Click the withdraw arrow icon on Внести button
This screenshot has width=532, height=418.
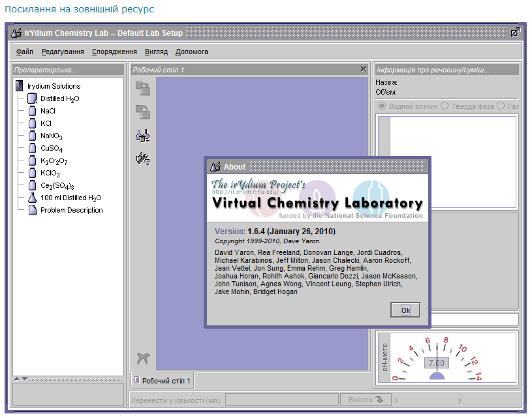(x=379, y=399)
